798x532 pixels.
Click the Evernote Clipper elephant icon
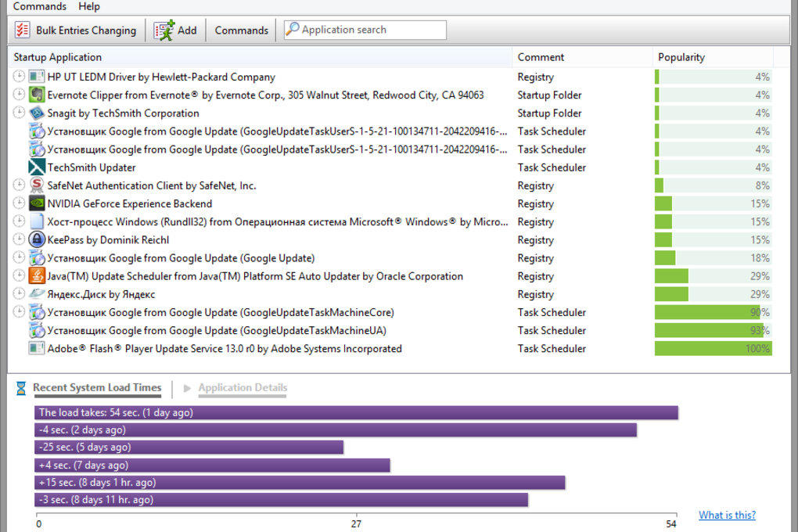click(x=37, y=95)
